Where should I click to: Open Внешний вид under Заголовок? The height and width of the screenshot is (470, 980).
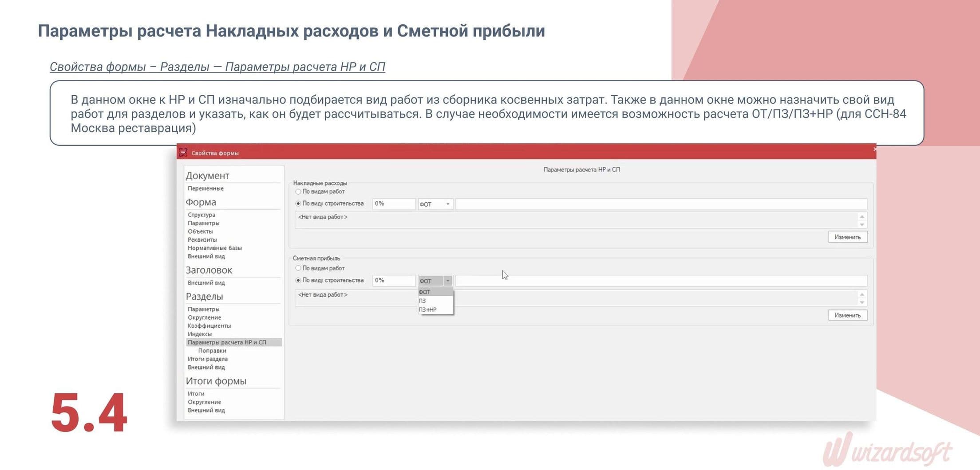coord(206,283)
